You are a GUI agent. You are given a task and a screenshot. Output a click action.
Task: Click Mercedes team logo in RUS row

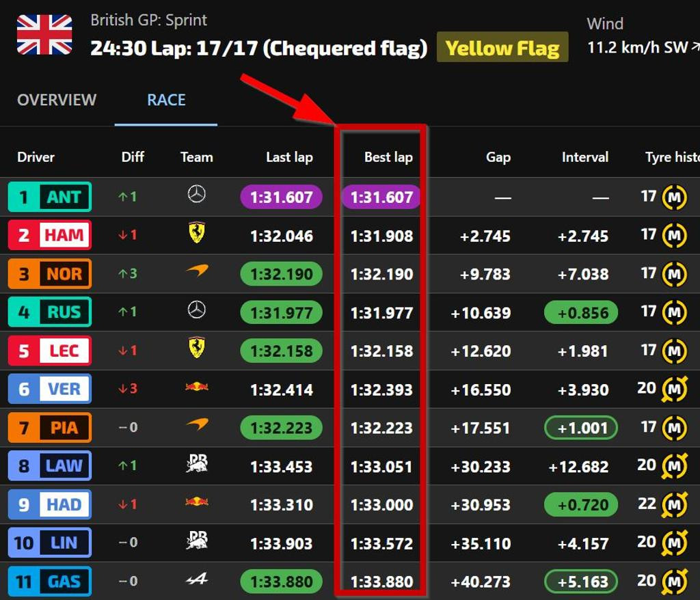click(x=196, y=310)
